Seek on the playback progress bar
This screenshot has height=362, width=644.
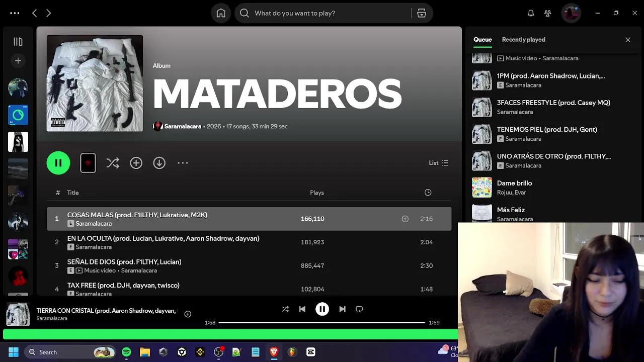point(321,322)
